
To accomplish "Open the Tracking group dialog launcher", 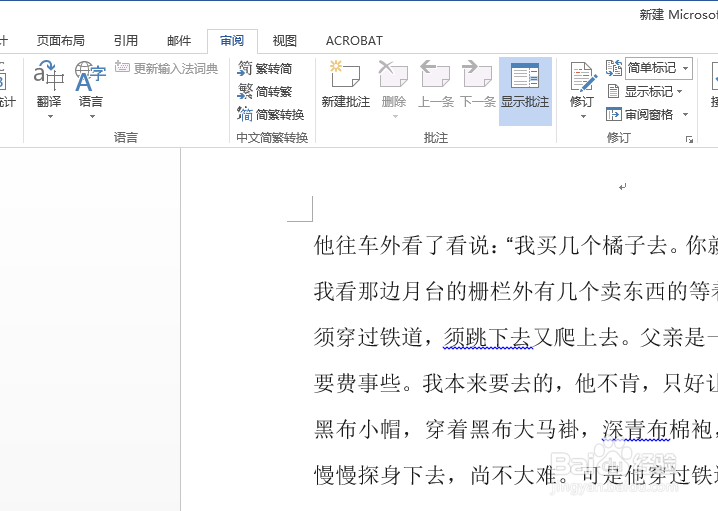I will 689,139.
